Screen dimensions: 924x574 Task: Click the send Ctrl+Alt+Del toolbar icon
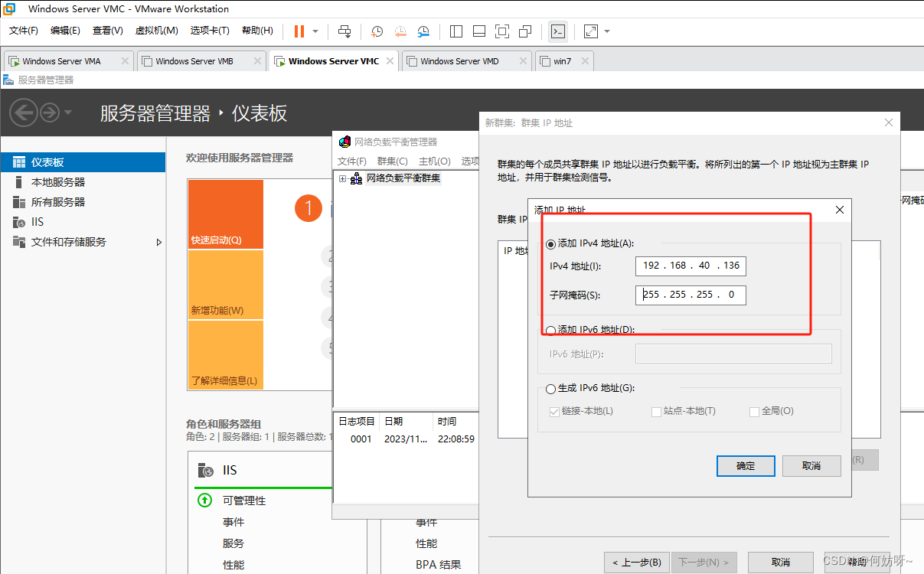point(344,31)
